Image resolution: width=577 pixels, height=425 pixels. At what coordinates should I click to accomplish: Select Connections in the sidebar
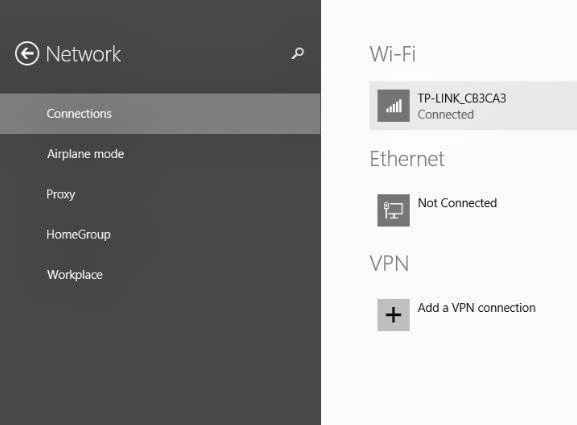tap(160, 114)
